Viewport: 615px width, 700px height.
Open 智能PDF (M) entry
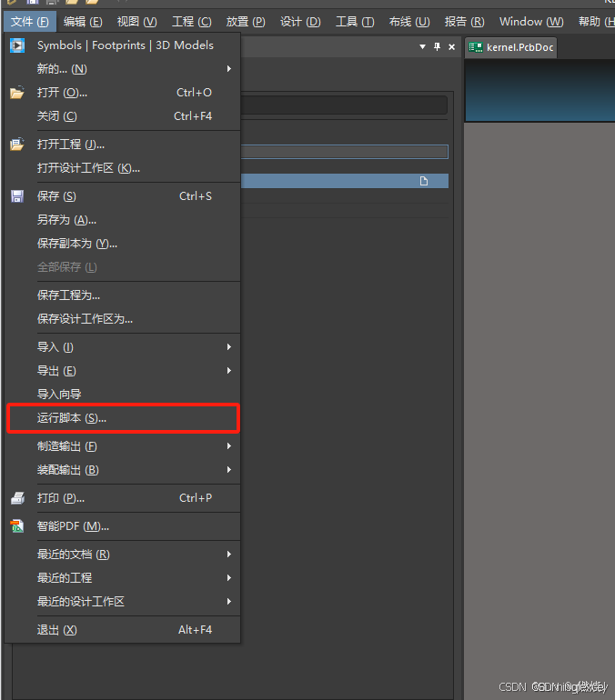pos(123,525)
